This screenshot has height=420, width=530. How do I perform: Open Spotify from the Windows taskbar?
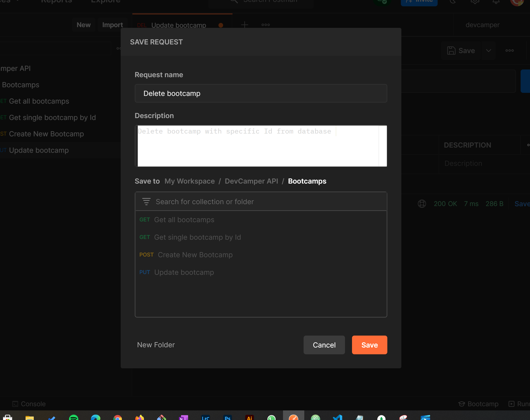[73, 417]
